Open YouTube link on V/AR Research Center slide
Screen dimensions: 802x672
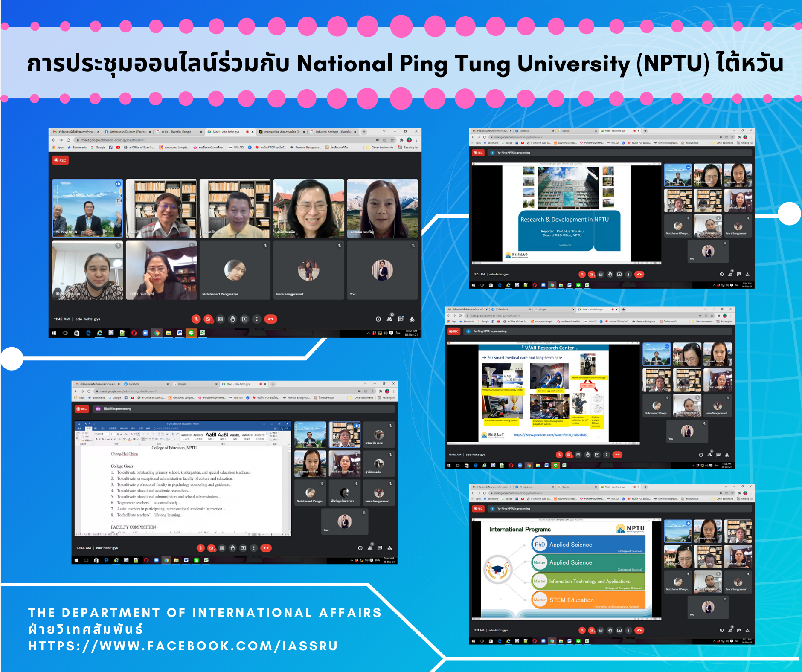(x=550, y=435)
